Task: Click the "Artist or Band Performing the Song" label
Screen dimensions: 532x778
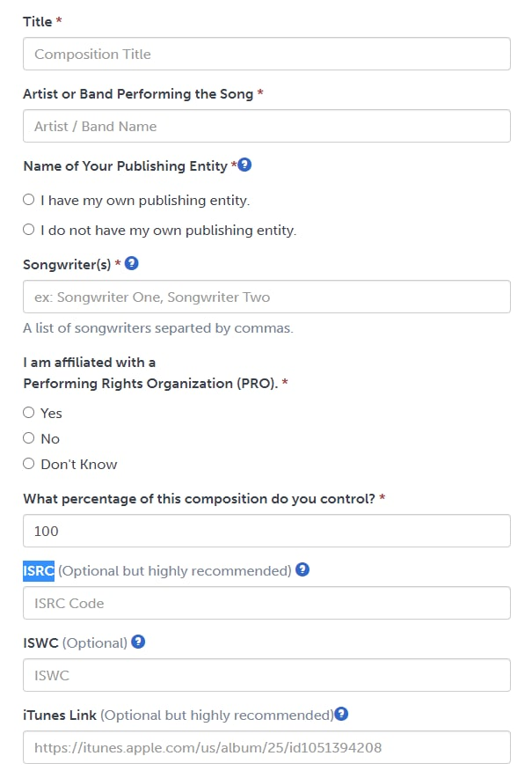Action: pos(138,93)
